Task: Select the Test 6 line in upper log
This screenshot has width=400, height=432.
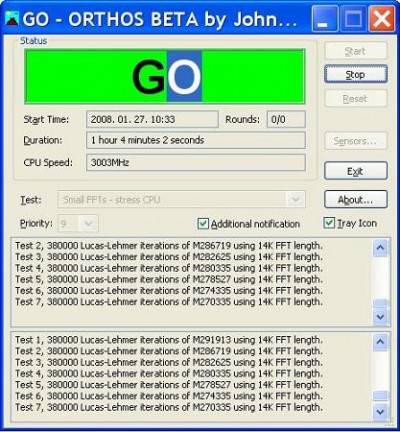Action: (169, 291)
